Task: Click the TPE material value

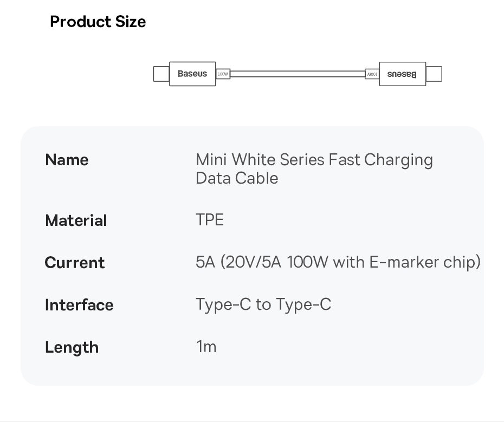Action: (x=209, y=219)
